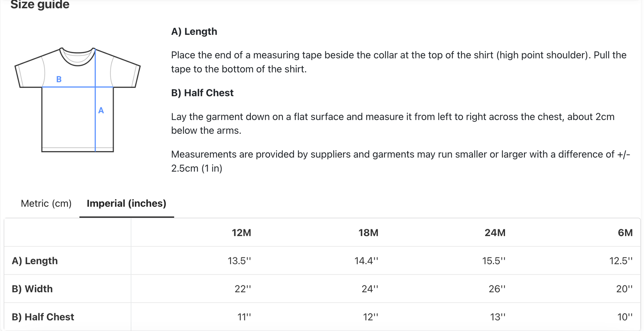Click the blue letter B on the shirt diagram
The image size is (644, 331).
tap(59, 79)
